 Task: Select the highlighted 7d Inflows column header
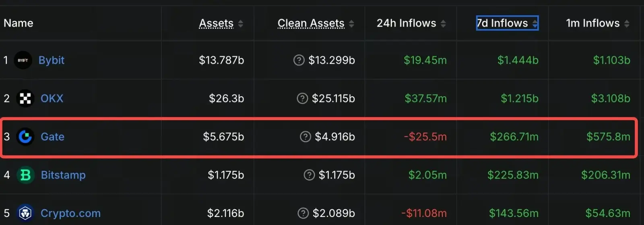coord(507,23)
